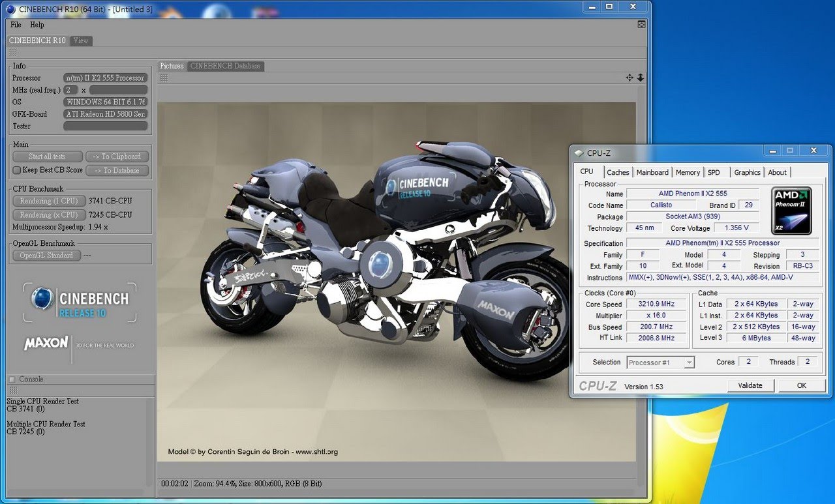Select the CINEBENCH R10 tab
835x504 pixels.
tap(37, 40)
